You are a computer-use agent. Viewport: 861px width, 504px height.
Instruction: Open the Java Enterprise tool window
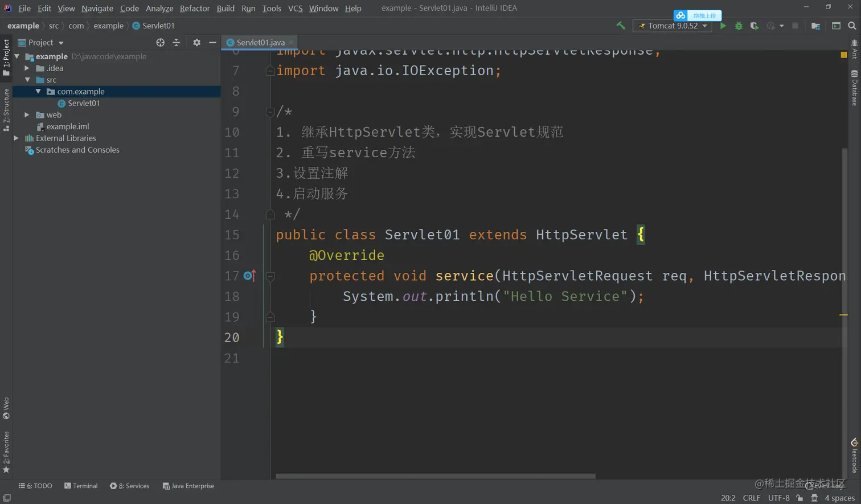tap(188, 486)
